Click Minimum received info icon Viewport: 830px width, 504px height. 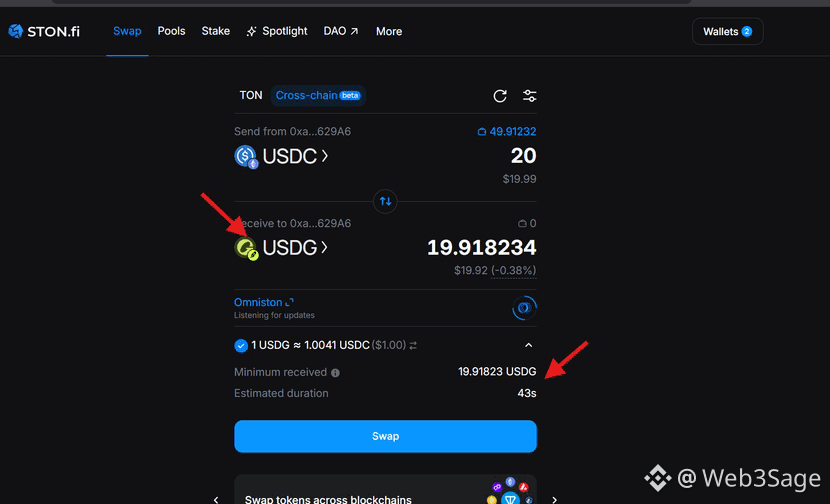pyautogui.click(x=335, y=373)
